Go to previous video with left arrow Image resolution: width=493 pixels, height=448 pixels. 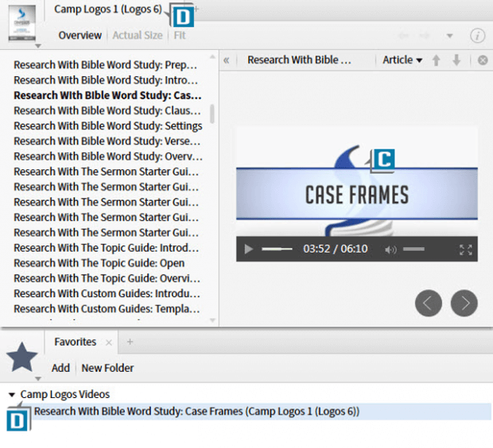click(429, 303)
